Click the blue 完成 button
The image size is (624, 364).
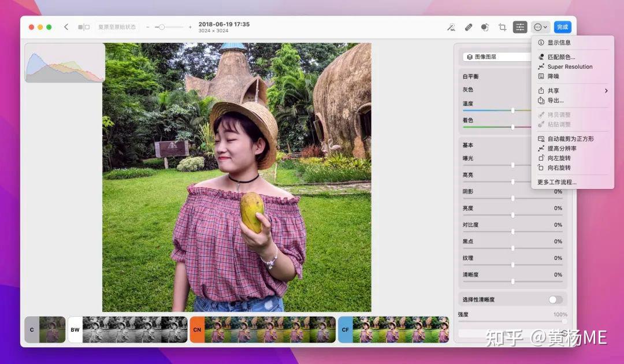(561, 27)
